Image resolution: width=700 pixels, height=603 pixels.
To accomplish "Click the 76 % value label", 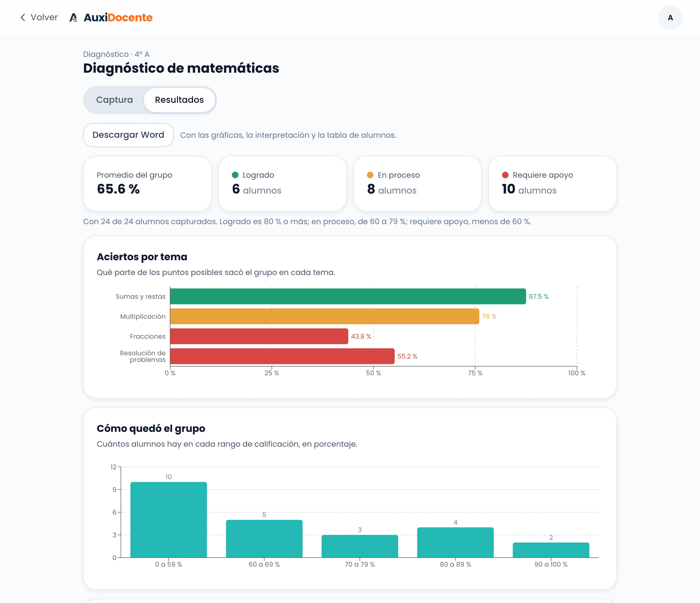I will point(489,317).
